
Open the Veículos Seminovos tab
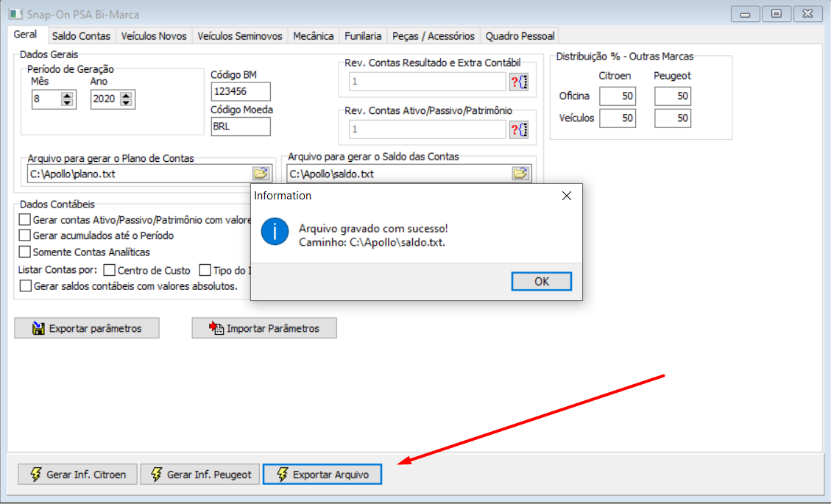(x=239, y=36)
